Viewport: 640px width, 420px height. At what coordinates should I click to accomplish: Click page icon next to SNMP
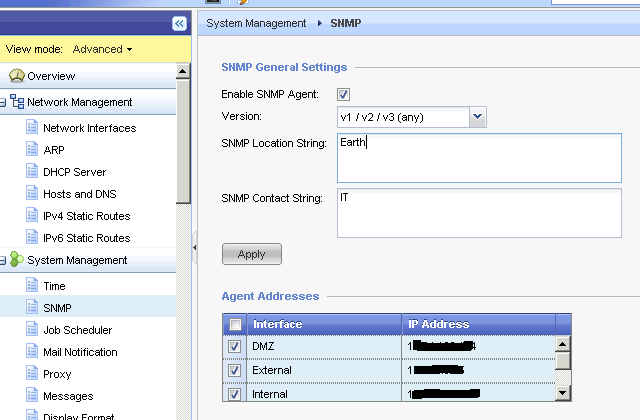[32, 307]
